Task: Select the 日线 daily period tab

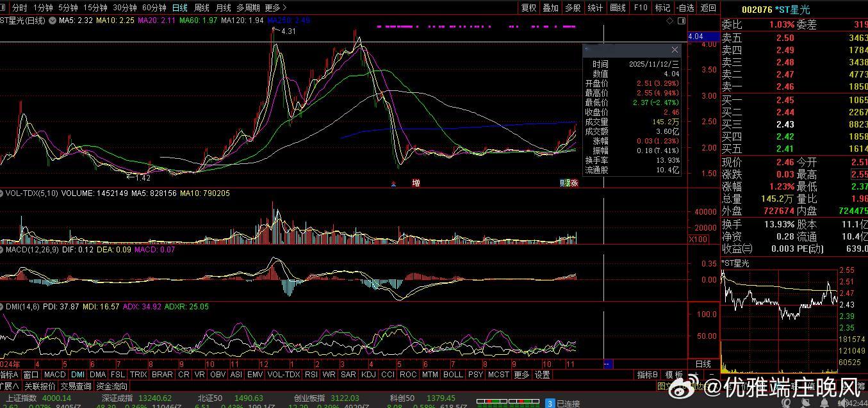Action: pos(180,8)
